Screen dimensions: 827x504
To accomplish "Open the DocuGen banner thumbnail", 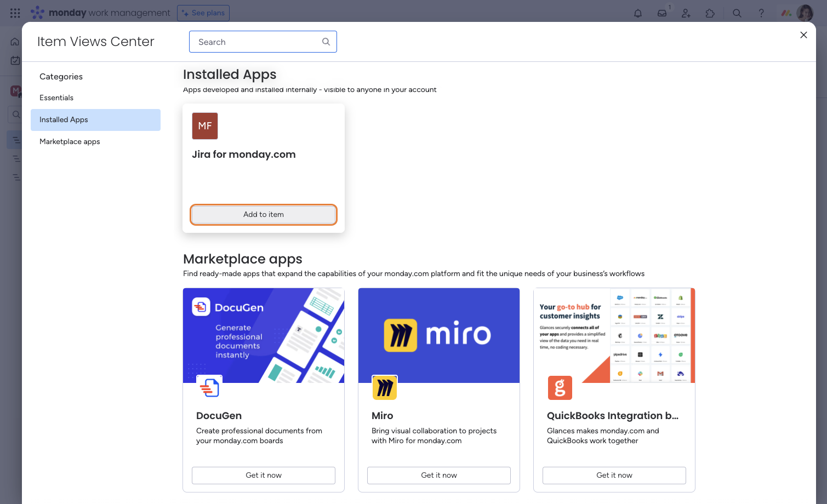I will [x=264, y=335].
